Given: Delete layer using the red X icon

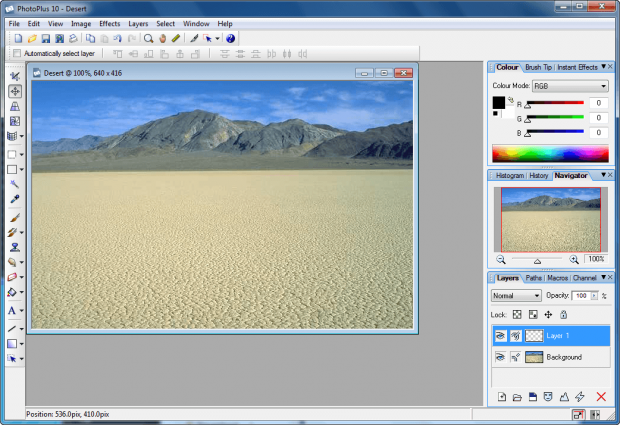Looking at the screenshot, I should [601, 397].
